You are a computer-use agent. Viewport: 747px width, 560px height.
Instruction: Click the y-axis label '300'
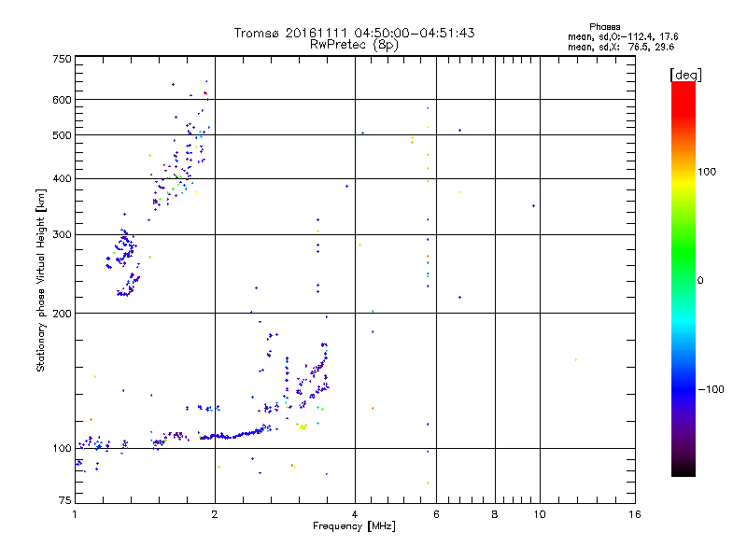62,235
